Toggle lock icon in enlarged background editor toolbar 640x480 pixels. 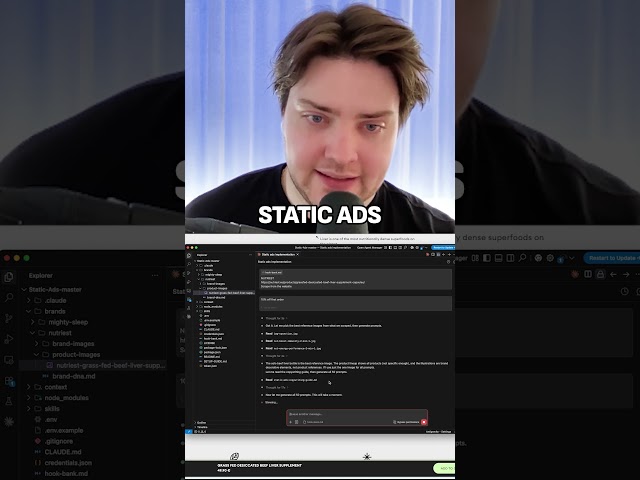pyautogui.click(x=600, y=274)
